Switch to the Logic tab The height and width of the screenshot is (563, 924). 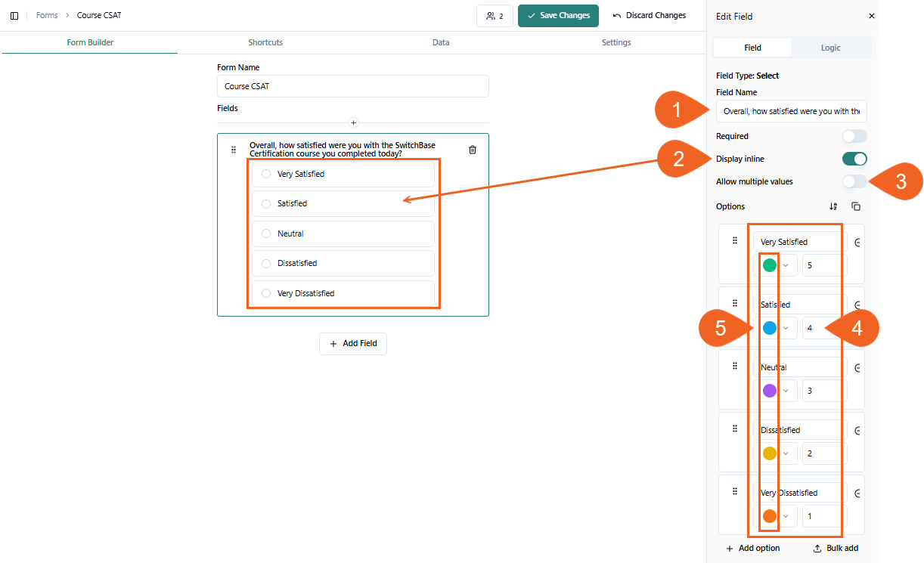[830, 48]
